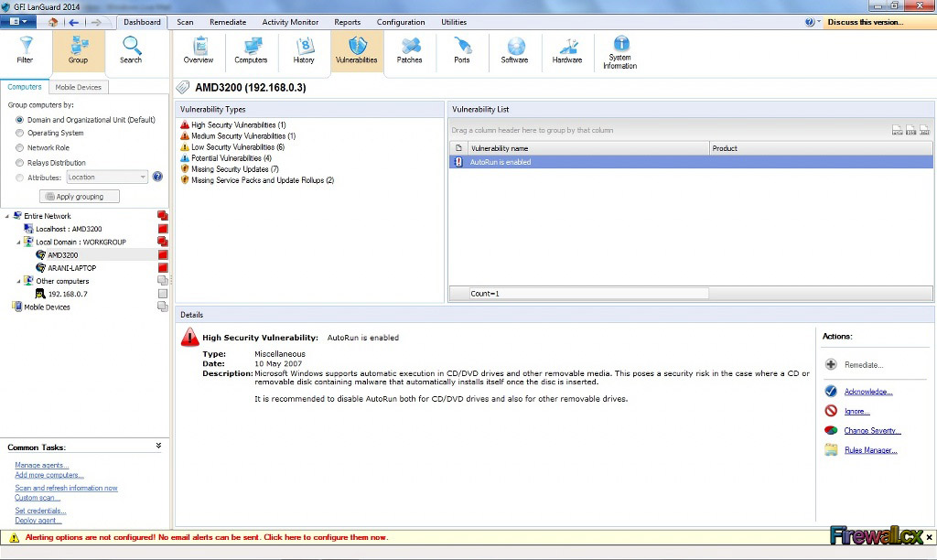Open the Ports view
The image size is (937, 560).
click(x=462, y=50)
